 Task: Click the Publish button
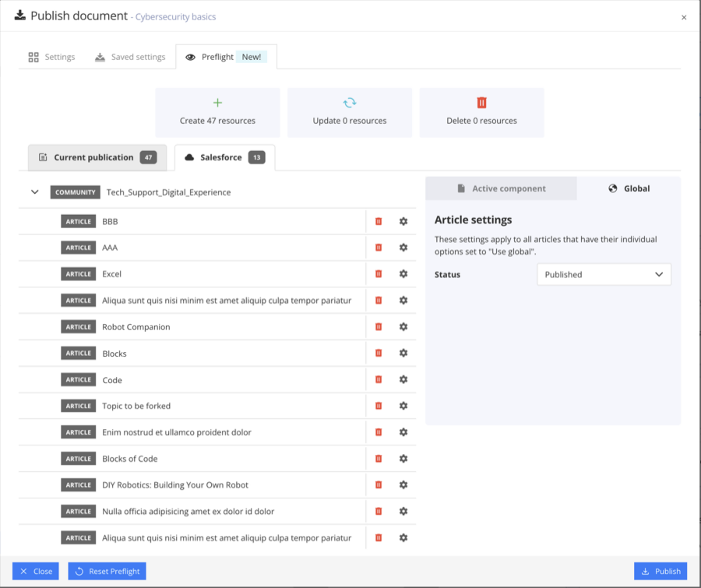(x=660, y=571)
